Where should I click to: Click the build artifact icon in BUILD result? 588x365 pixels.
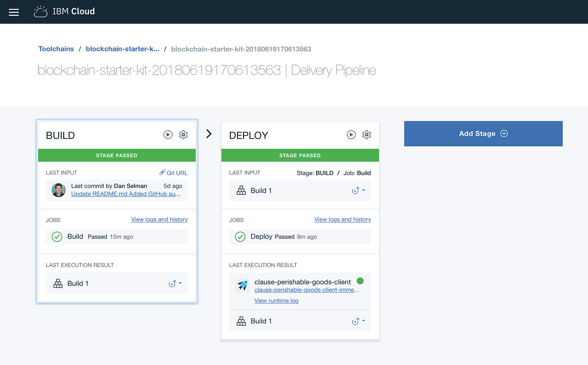58,283
